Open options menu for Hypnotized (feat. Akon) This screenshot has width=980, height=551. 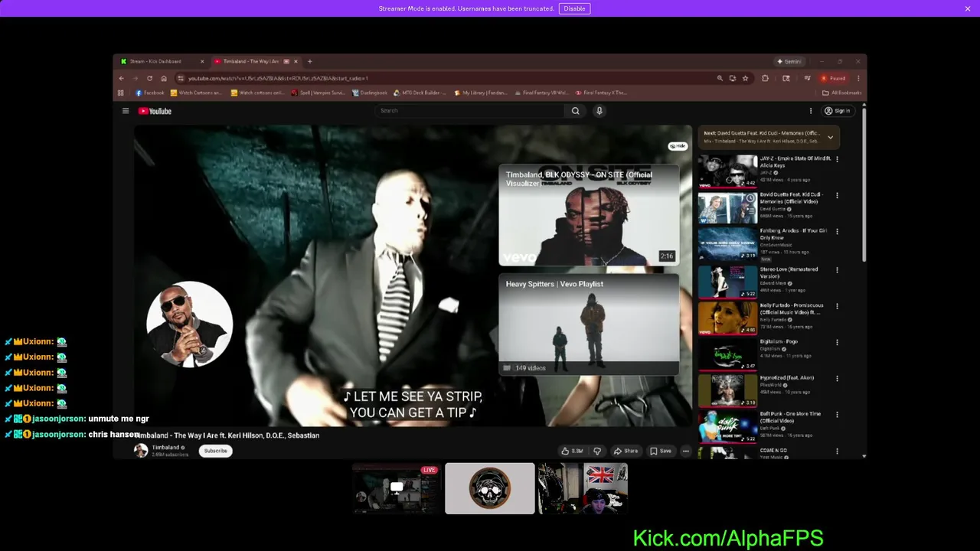[837, 378]
